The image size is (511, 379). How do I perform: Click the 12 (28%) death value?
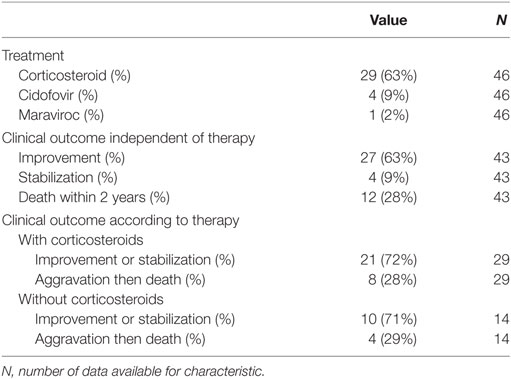tap(389, 197)
